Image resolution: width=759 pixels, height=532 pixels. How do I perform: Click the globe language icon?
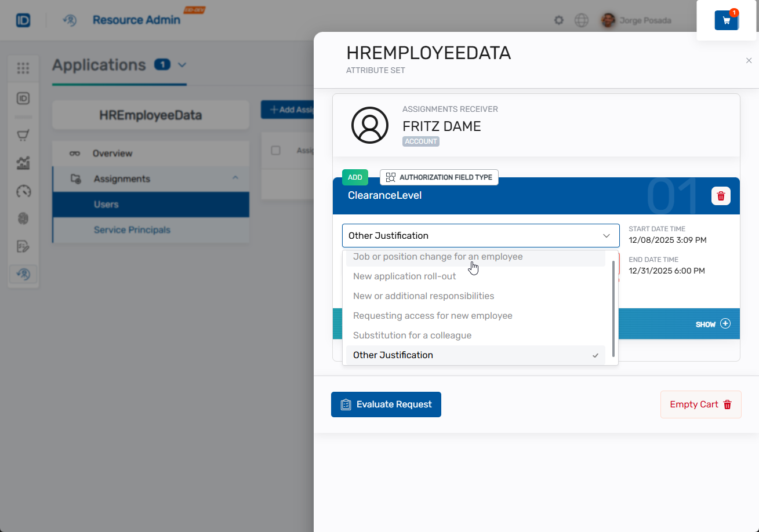coord(581,20)
